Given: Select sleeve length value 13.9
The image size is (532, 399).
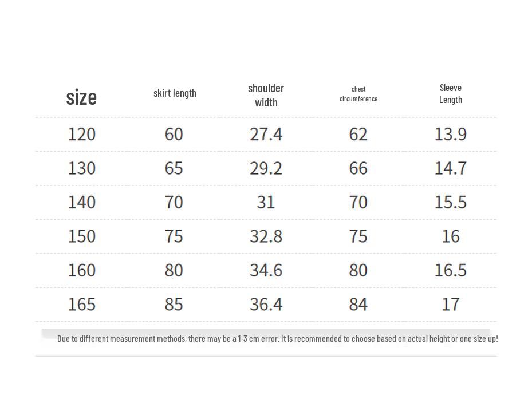Looking at the screenshot, I should coord(451,134).
